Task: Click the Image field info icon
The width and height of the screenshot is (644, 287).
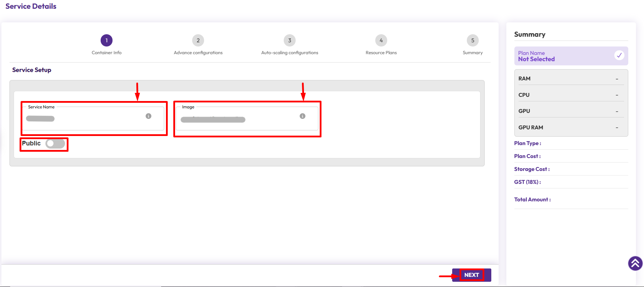Action: coord(303,116)
